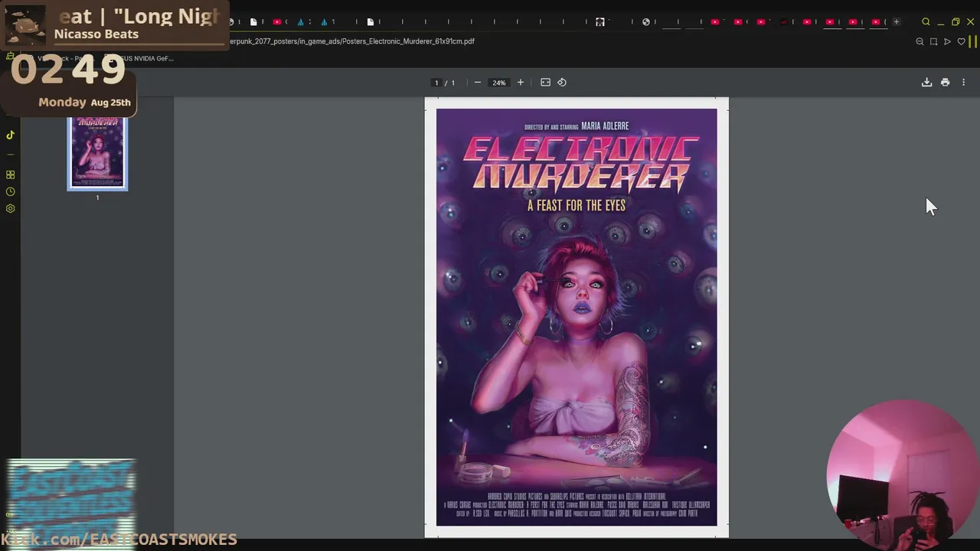Click the A FEAST FOR THE EYES tagline
The width and height of the screenshot is (980, 551).
(577, 205)
